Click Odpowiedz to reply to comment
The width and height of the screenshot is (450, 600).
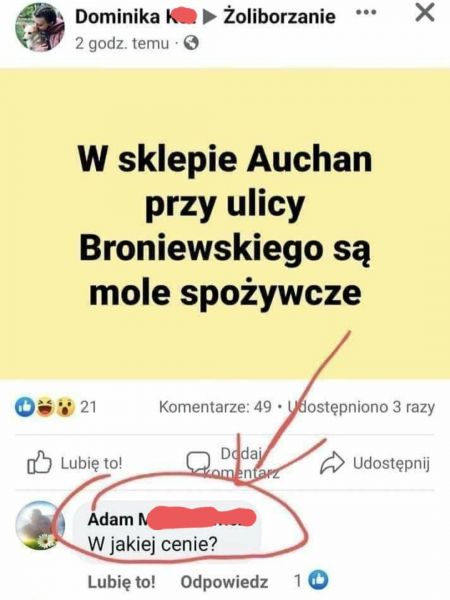coord(224,582)
